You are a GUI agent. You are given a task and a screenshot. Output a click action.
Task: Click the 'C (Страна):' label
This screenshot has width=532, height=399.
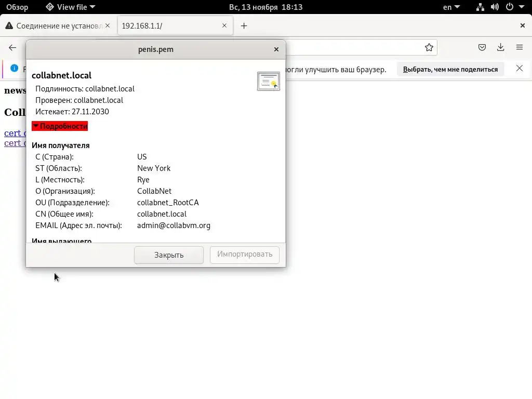pyautogui.click(x=54, y=157)
